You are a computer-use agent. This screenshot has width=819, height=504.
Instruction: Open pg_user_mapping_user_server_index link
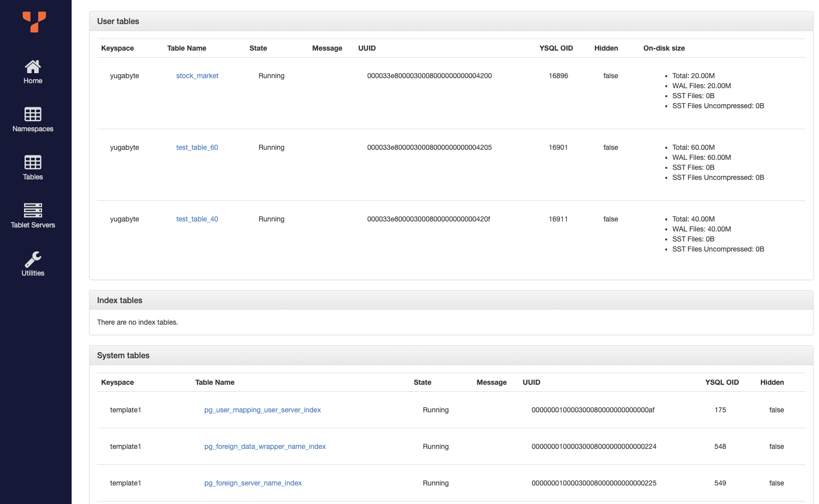262,410
